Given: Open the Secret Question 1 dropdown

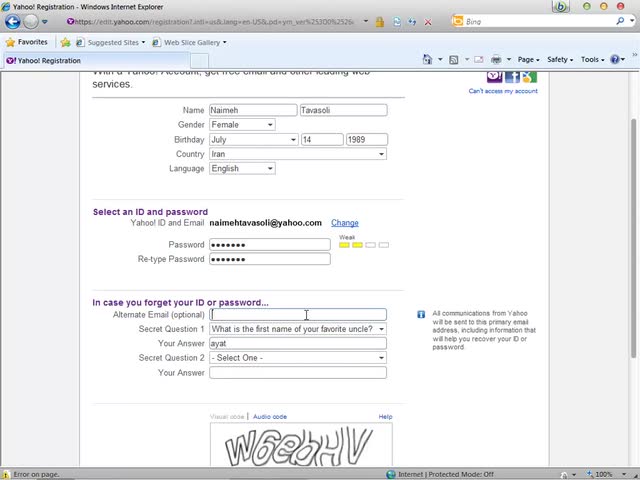Looking at the screenshot, I should click(x=298, y=329).
